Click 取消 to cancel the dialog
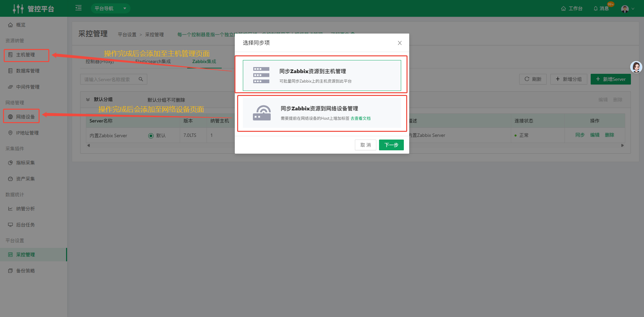This screenshot has height=317, width=644. [x=365, y=145]
